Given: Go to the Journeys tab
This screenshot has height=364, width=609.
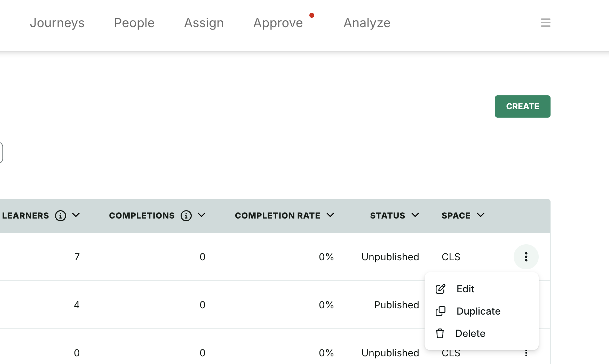Looking at the screenshot, I should (57, 23).
